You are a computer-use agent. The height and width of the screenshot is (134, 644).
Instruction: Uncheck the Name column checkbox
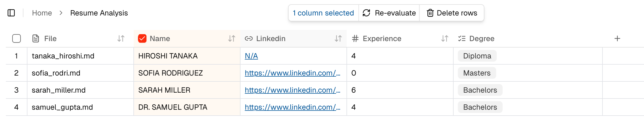click(x=142, y=39)
